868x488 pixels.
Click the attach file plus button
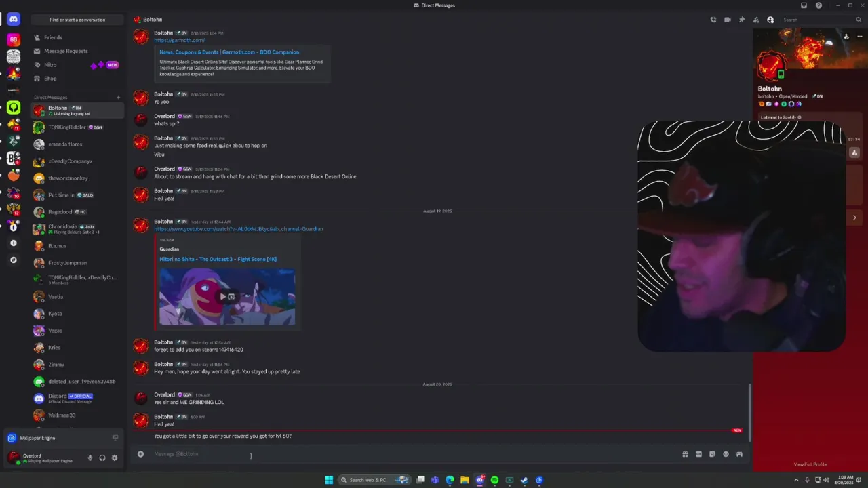pos(140,454)
